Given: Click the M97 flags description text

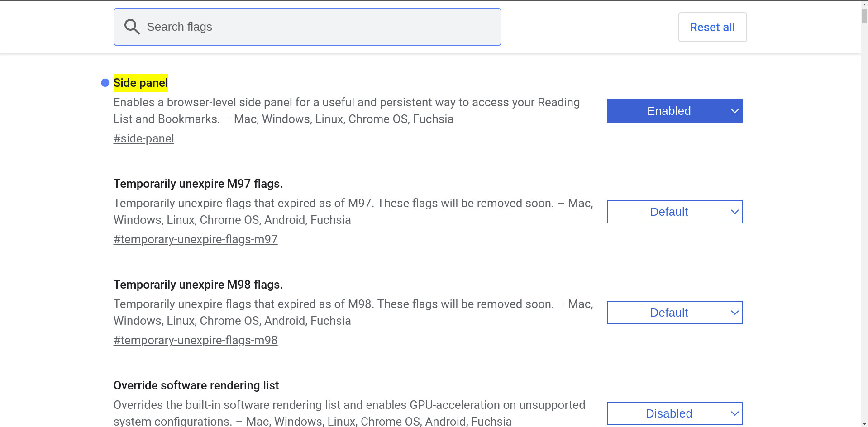Looking at the screenshot, I should point(353,212).
